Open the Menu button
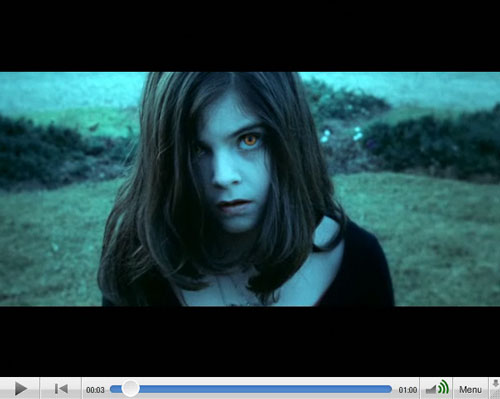Viewport: 500px width, 399px height. [x=470, y=389]
